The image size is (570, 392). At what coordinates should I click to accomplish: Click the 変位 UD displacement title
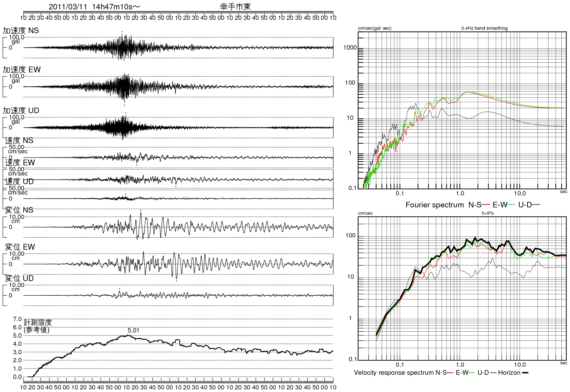(19, 278)
